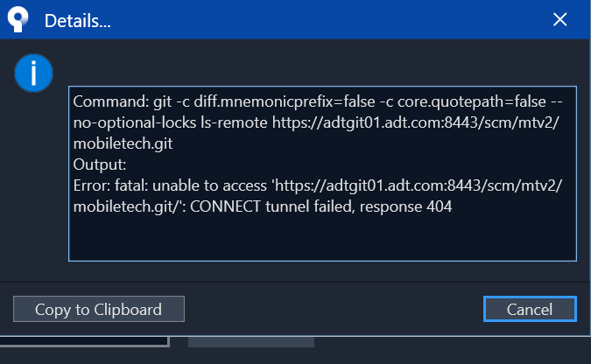Click the dark input field behind dialog bottom
Image resolution: width=591 pixels, height=364 pixels.
[84, 341]
